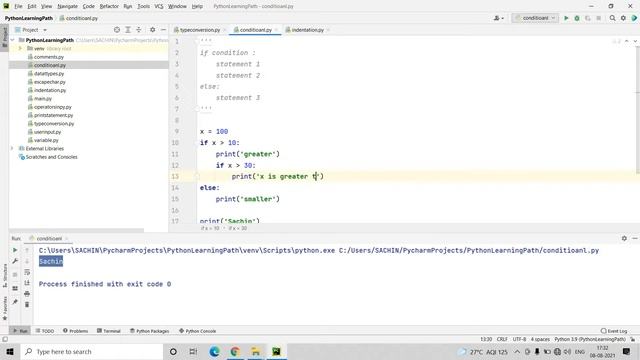This screenshot has height=360, width=640.
Task: Open Python Console tool window
Action: tap(198, 331)
